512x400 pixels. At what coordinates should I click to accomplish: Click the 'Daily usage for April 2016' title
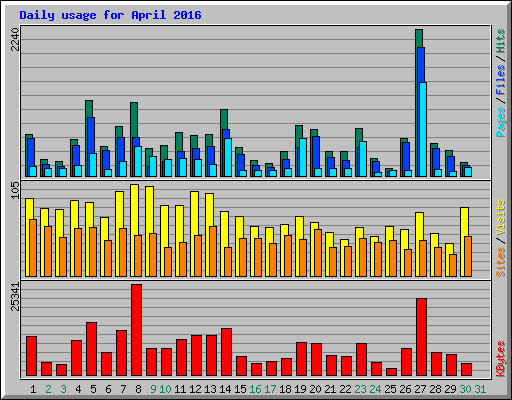coord(110,15)
